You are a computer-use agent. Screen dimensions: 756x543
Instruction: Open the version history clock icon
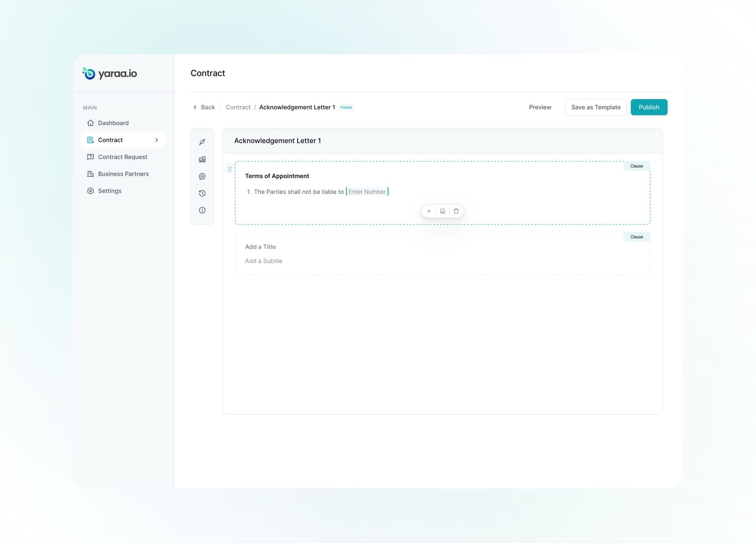pyautogui.click(x=202, y=193)
